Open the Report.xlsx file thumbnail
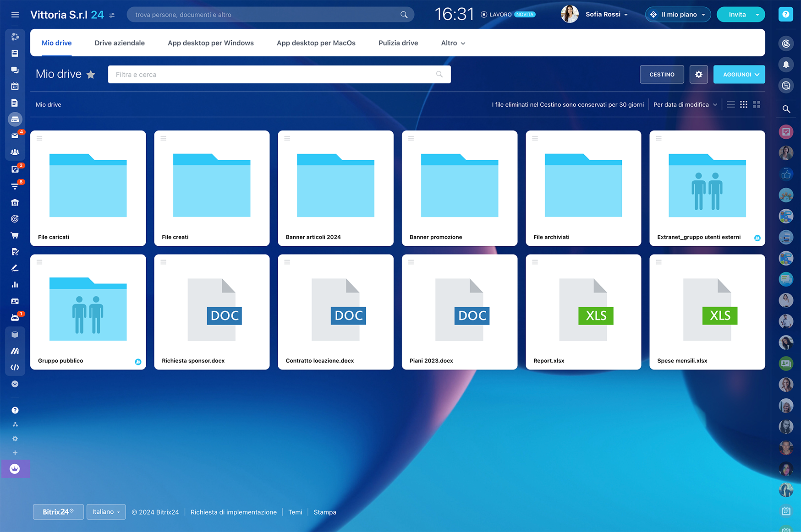 pos(583,309)
